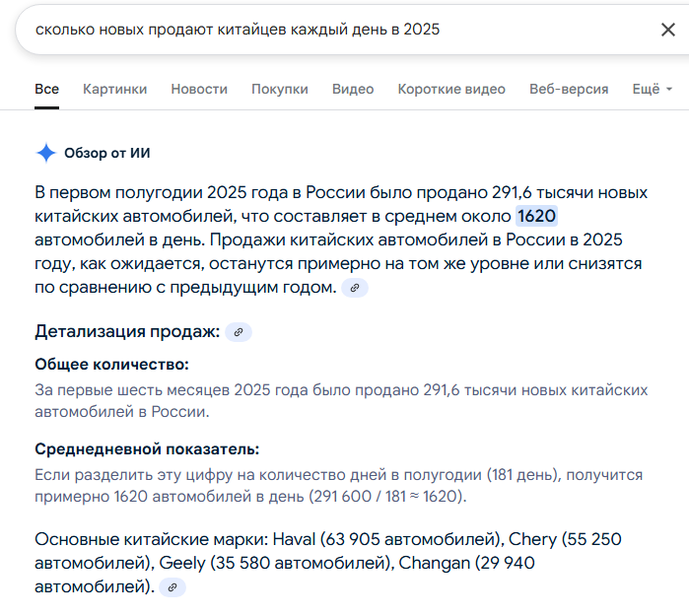Open the Новости tab
The image size is (689, 616).
tap(199, 89)
